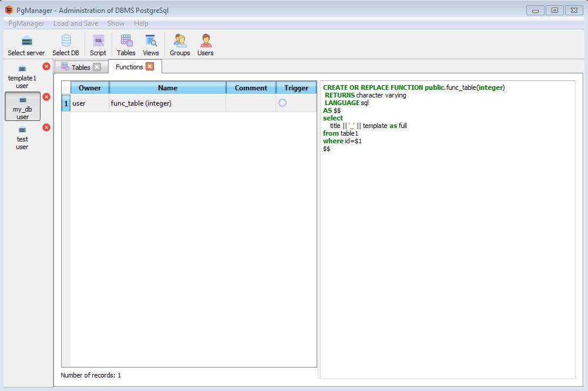Sort by the Owner column header
This screenshot has height=391, width=588.
point(90,88)
